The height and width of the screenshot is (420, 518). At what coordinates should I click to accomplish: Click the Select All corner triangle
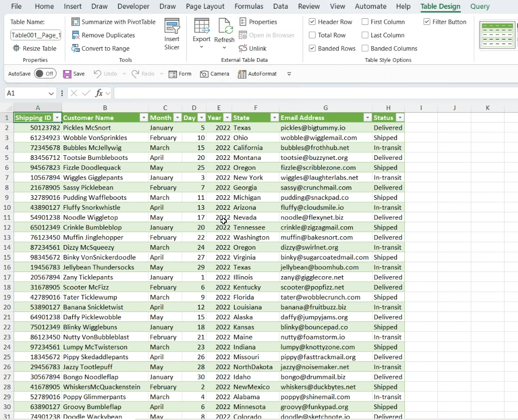9,108
